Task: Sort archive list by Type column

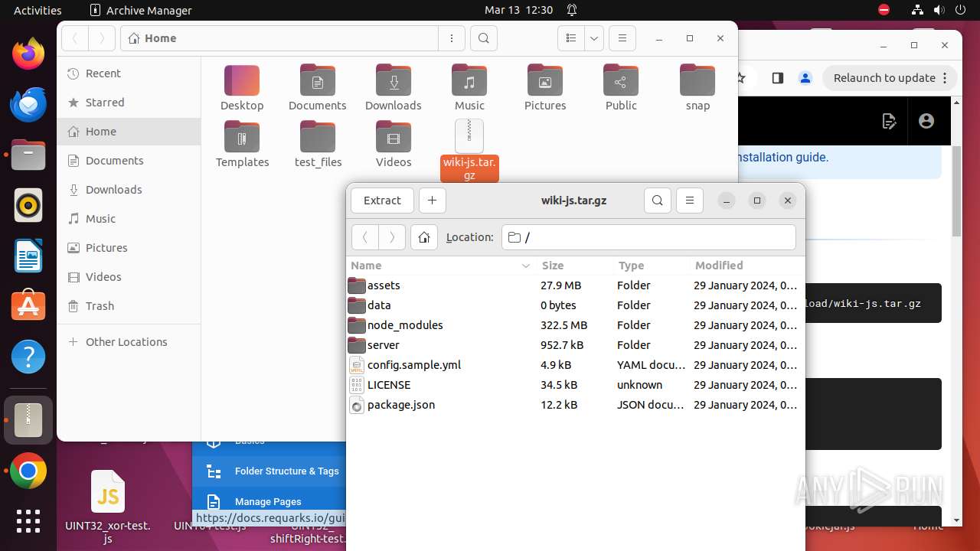Action: pos(652,266)
